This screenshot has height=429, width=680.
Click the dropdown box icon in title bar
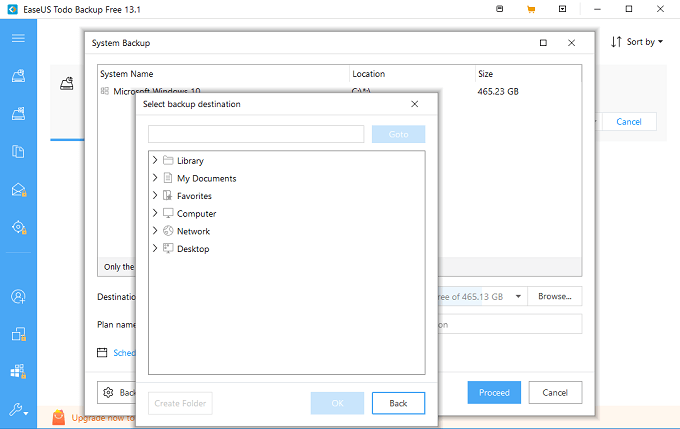(562, 9)
